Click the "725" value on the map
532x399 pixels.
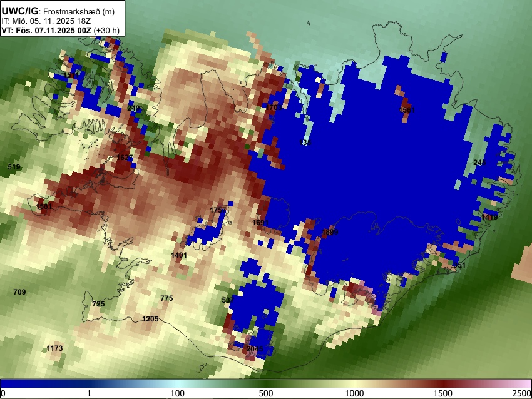[x=98, y=304]
